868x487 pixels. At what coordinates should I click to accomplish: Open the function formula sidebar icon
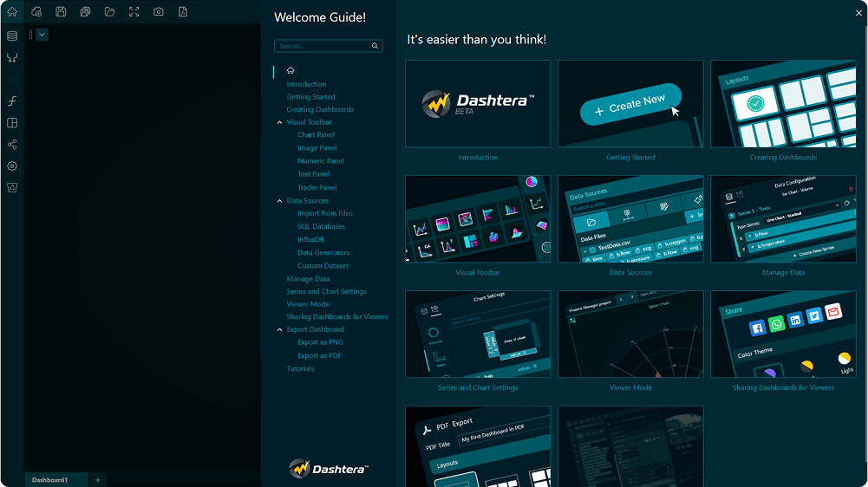[12, 101]
